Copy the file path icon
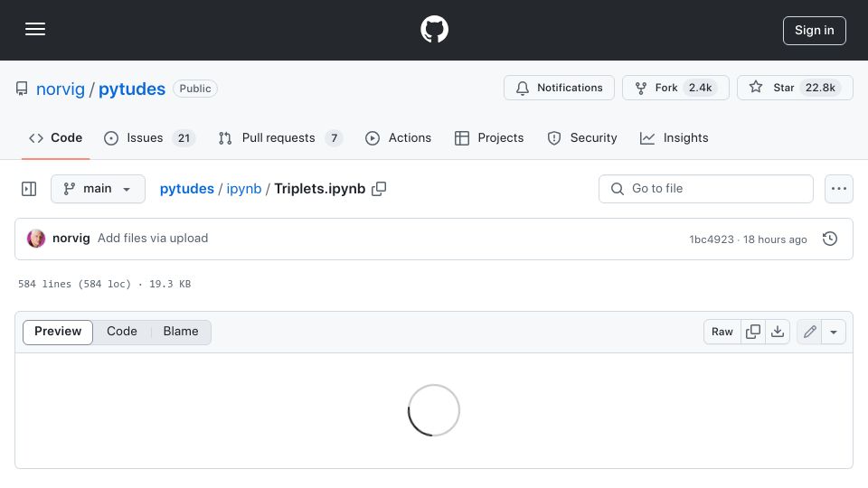The width and height of the screenshot is (868, 488). coord(379,189)
